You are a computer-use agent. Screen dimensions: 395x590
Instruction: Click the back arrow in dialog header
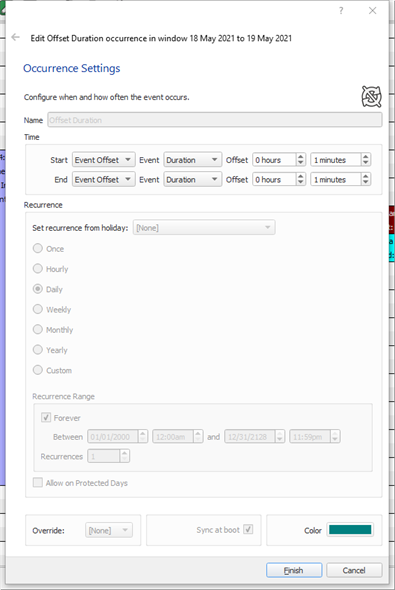[x=15, y=37]
